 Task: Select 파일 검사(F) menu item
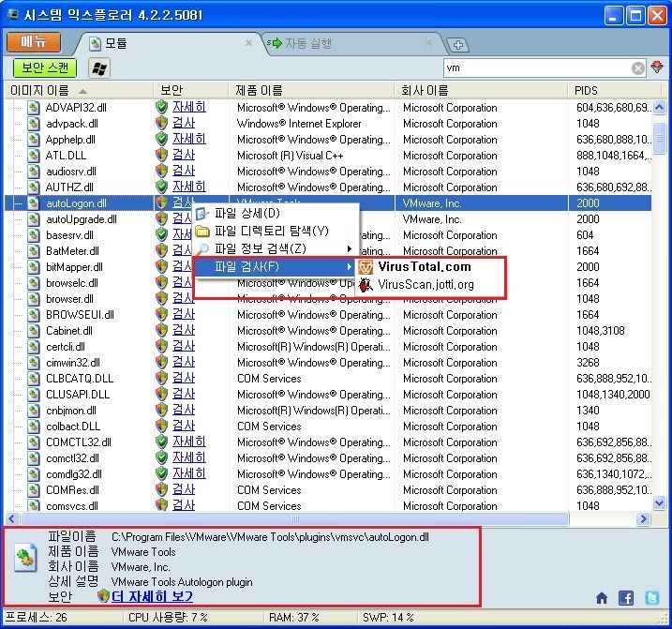pyautogui.click(x=276, y=267)
